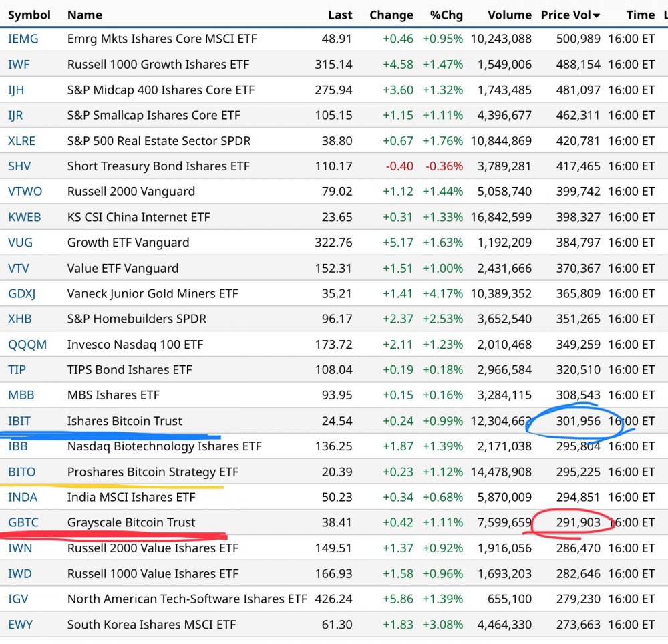
Task: Sort the table by Name column
Action: [85, 15]
